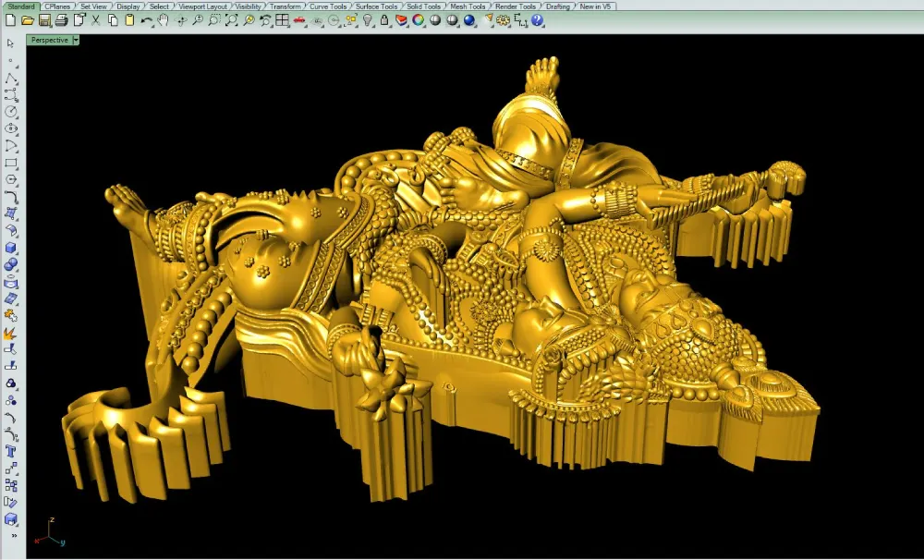
Task: Open Help with the question mark icon
Action: [537, 20]
